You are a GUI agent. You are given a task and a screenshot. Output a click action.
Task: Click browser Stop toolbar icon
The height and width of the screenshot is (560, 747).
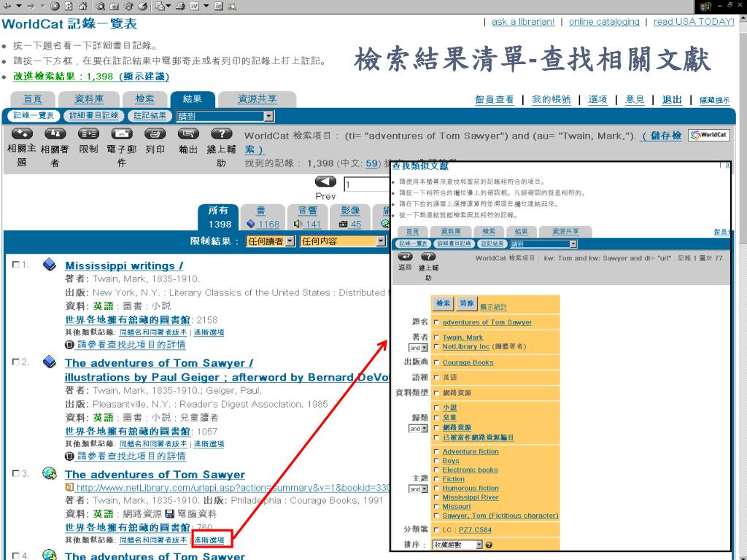55,6
